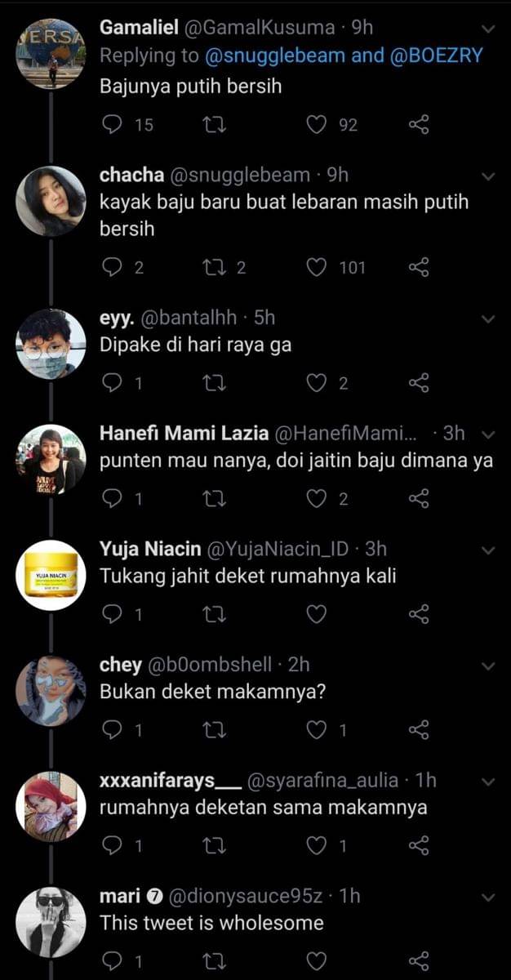Share Hanefi Mami Lazia's tweet
This screenshot has height=980, width=511.
[x=418, y=498]
